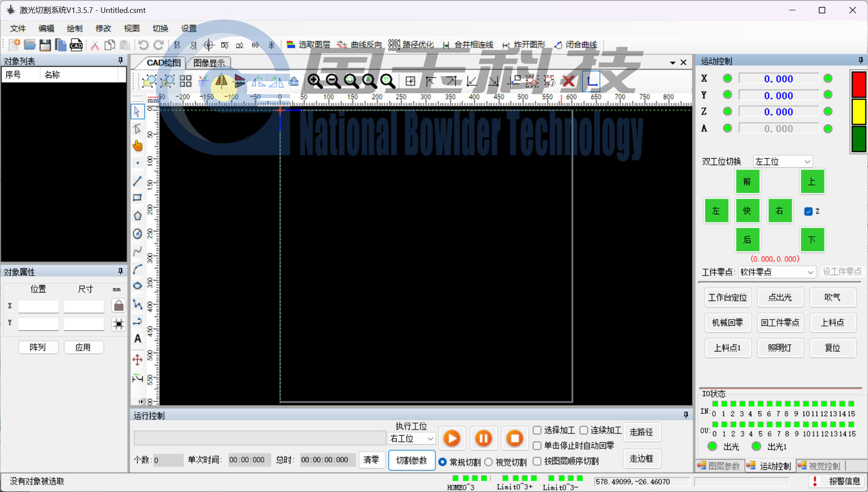Screen dimensions: 868x492
Task: Click the 前 jog button
Action: (747, 182)
